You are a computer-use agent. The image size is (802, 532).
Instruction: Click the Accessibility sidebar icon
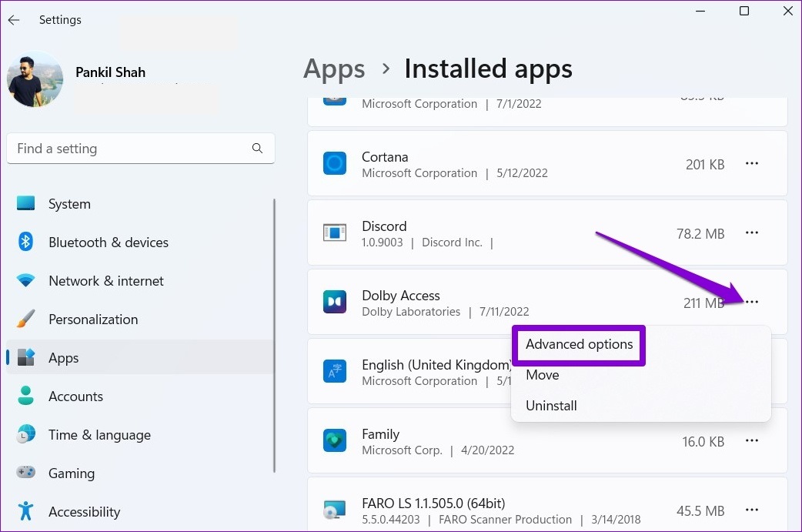[26, 512]
